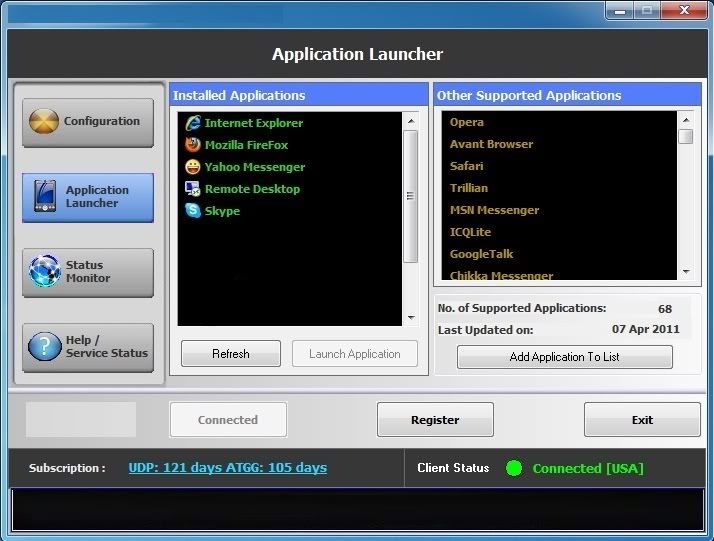Click Other Supported Applications scrollbar thumb
This screenshot has width=714, height=541.
(x=686, y=137)
